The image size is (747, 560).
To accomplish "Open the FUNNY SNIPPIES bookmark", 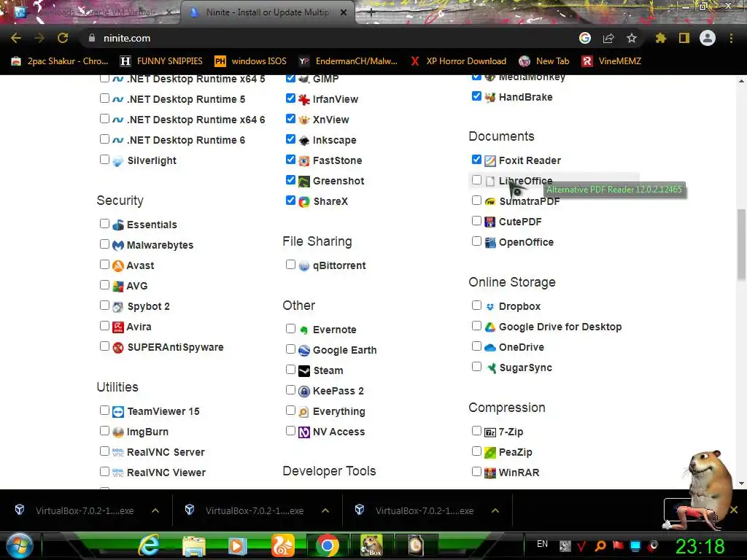I will click(161, 61).
